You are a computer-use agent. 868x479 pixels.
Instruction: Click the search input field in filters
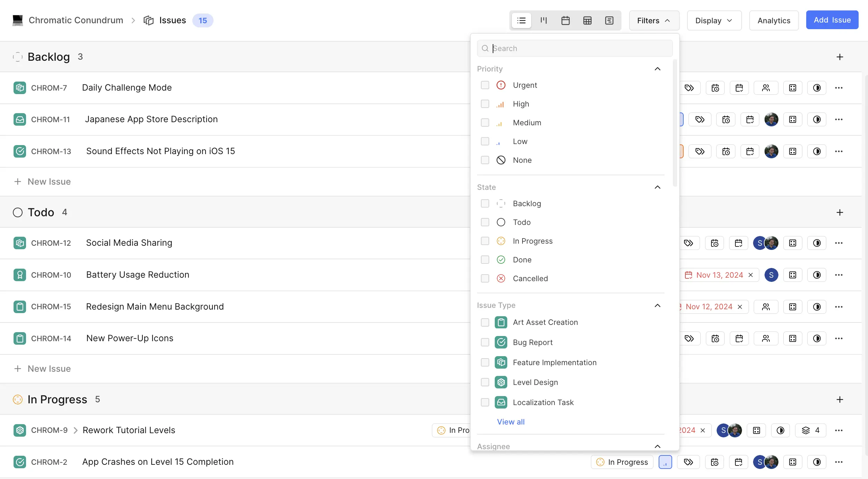[575, 48]
